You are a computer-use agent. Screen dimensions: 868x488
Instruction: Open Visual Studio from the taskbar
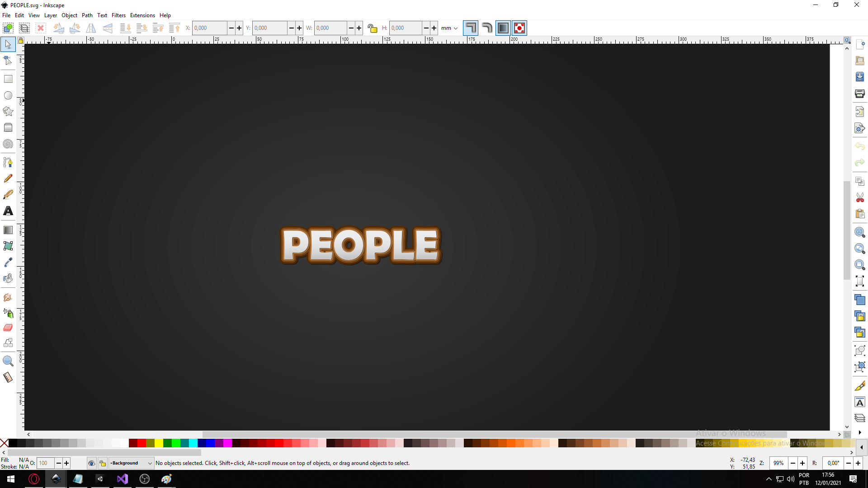[x=122, y=479]
